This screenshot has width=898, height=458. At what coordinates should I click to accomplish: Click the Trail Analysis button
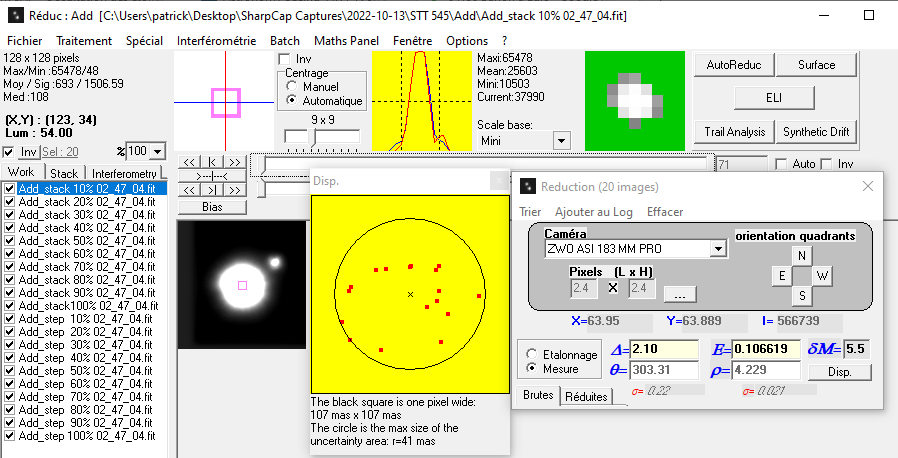pos(733,131)
